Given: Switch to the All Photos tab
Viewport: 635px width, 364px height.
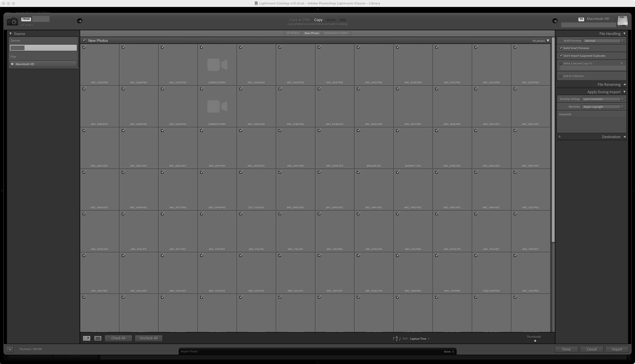Looking at the screenshot, I should [x=293, y=33].
